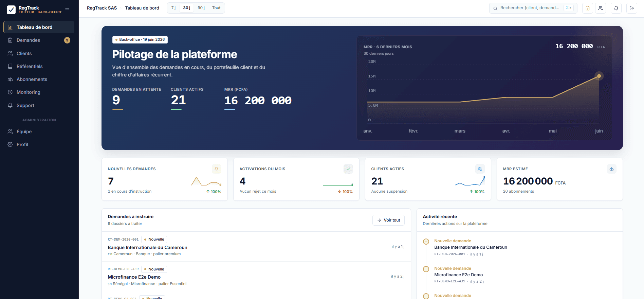Click '9 dossiers à traiter' subtitle
644x299 pixels.
(x=125, y=224)
